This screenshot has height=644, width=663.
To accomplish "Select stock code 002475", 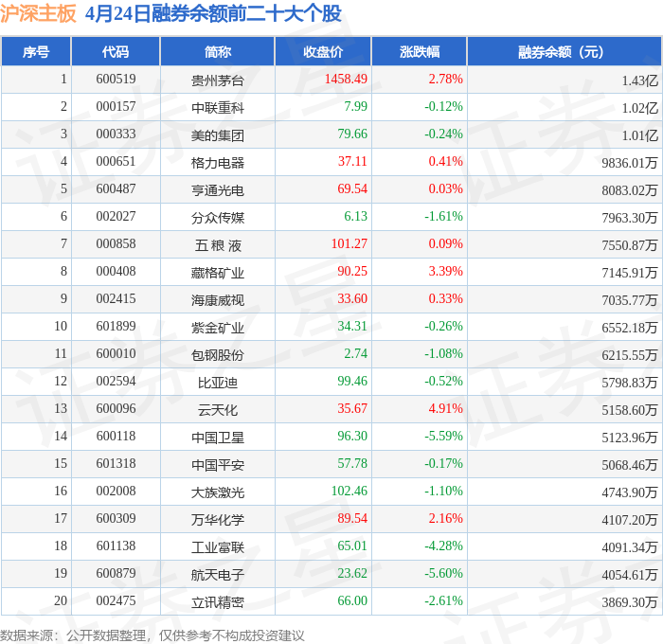I will coord(116,600).
